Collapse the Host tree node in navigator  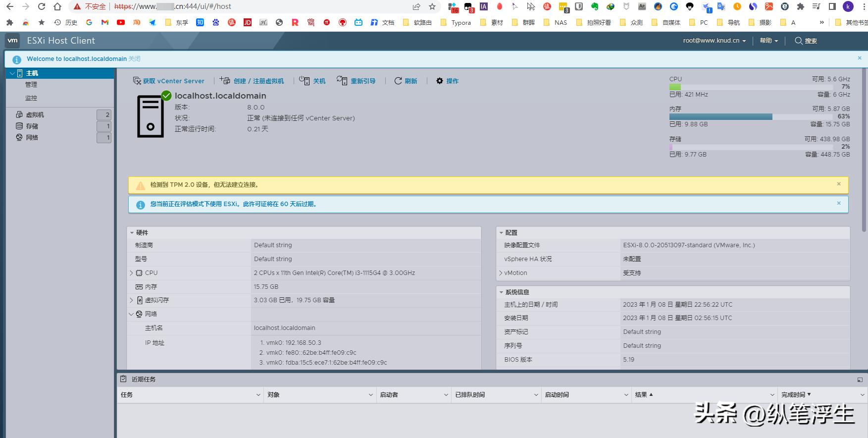(12, 73)
